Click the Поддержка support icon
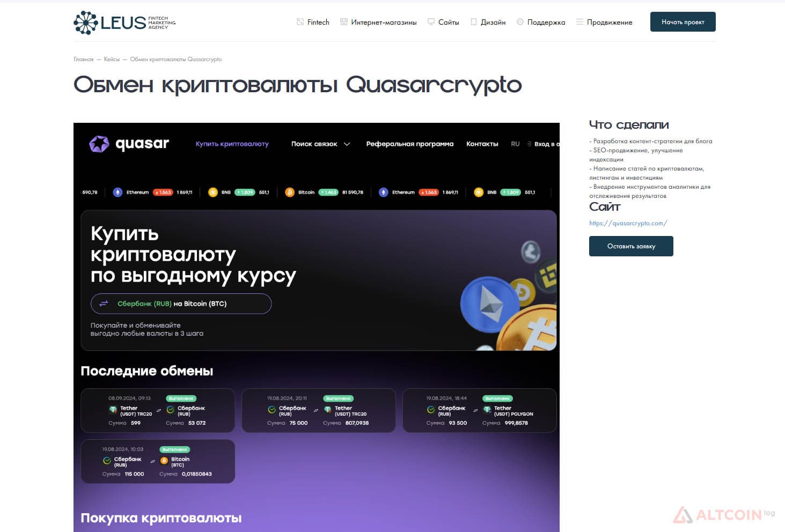Viewport: 785px width, 532px height. tap(520, 22)
